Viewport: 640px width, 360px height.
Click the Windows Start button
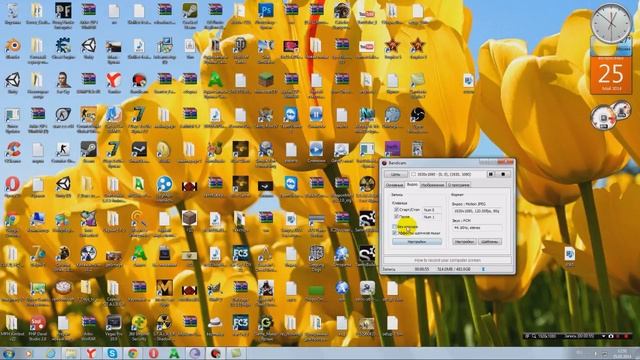pyautogui.click(x=9, y=353)
